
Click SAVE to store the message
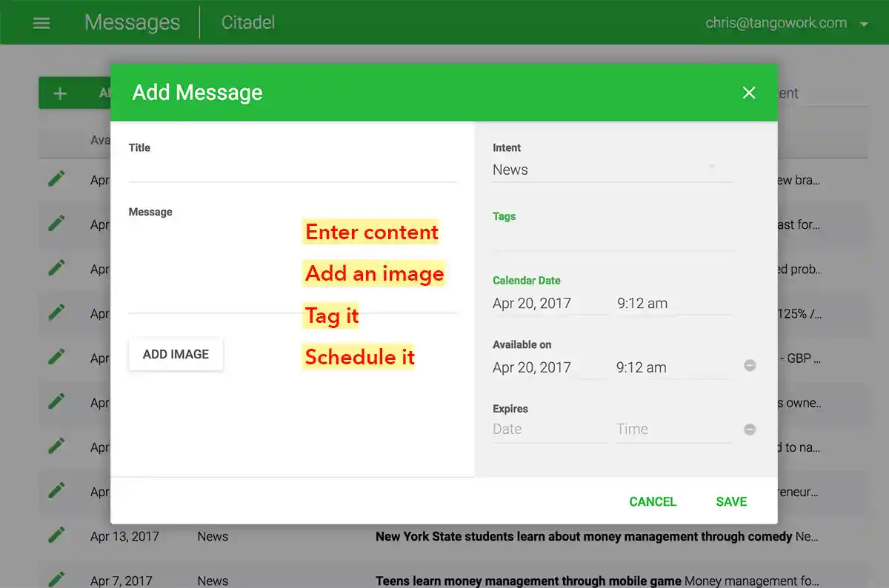pyautogui.click(x=731, y=501)
